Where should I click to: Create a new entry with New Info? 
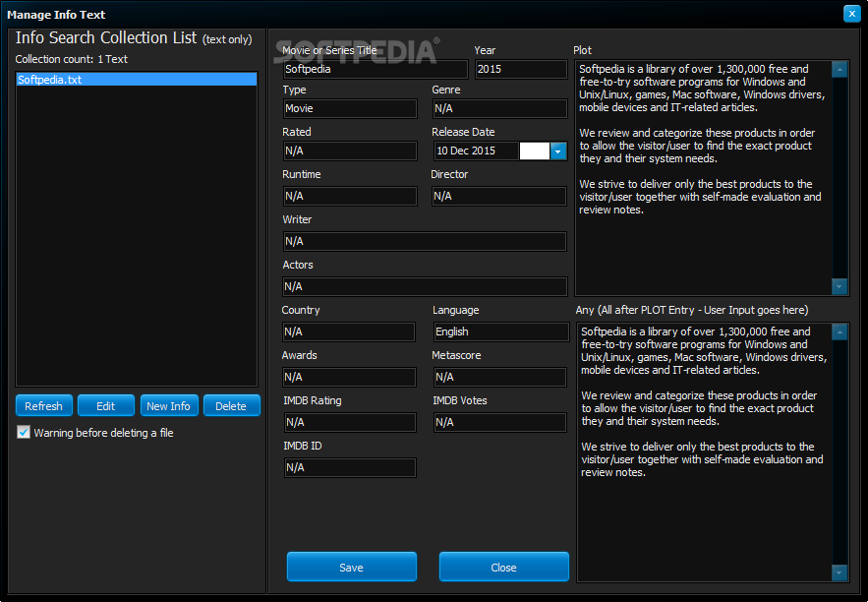click(x=169, y=405)
